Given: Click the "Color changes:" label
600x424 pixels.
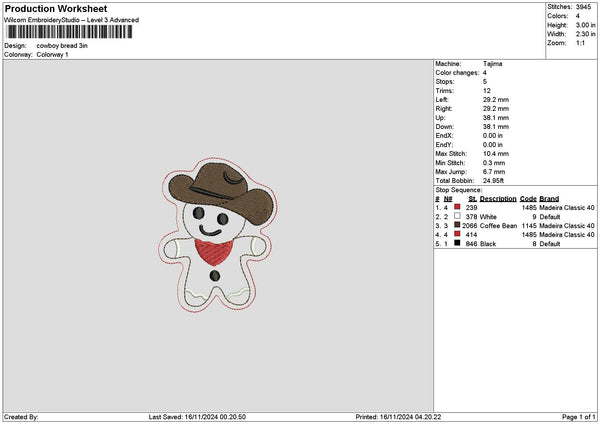Looking at the screenshot, I should point(457,73).
